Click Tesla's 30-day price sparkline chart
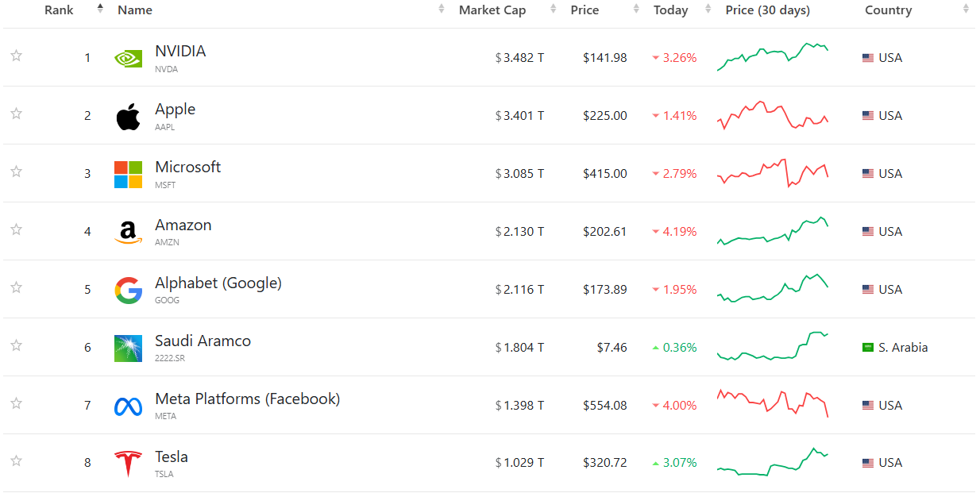980x493 pixels. coord(773,462)
